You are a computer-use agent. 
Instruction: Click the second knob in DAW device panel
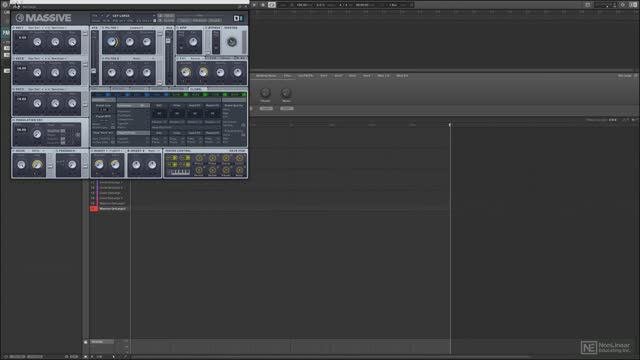[x=286, y=93]
